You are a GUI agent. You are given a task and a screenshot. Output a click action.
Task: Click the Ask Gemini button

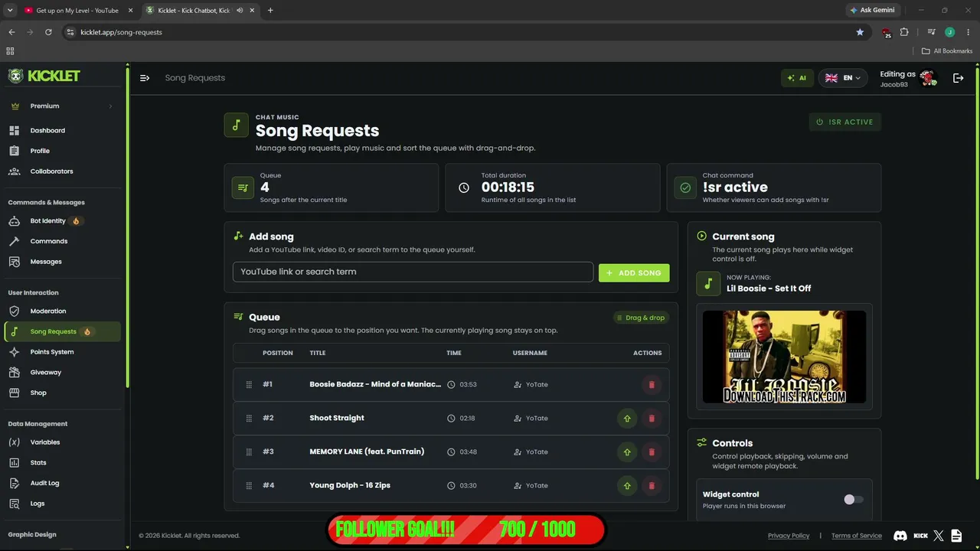click(872, 11)
